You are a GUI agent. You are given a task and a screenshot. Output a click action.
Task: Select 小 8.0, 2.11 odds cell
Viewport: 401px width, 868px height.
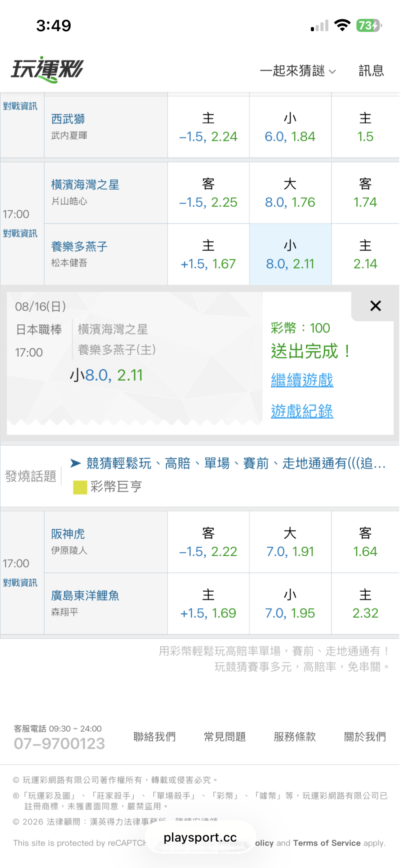(290, 254)
